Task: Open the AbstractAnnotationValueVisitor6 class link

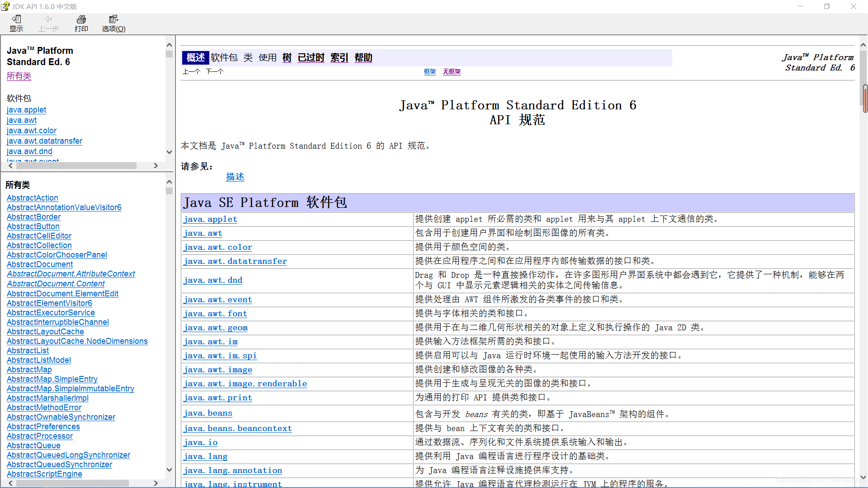Action: pos(64,207)
